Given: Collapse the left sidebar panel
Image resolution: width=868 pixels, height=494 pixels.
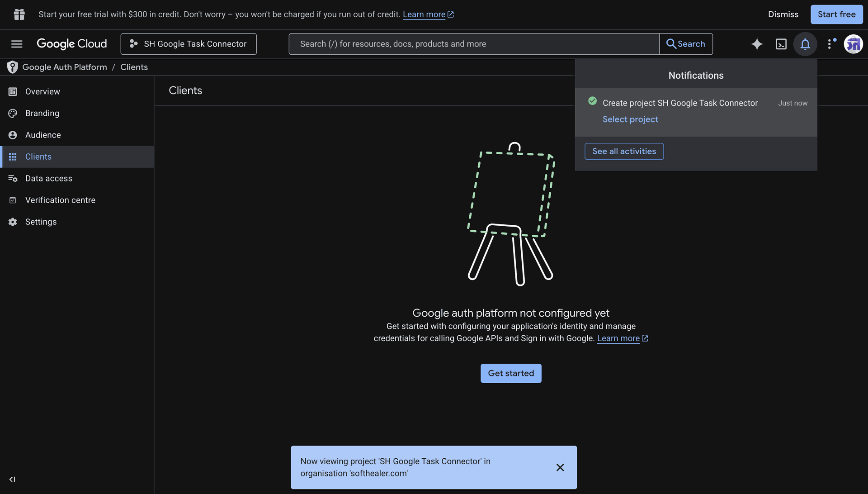Looking at the screenshot, I should coord(12,479).
